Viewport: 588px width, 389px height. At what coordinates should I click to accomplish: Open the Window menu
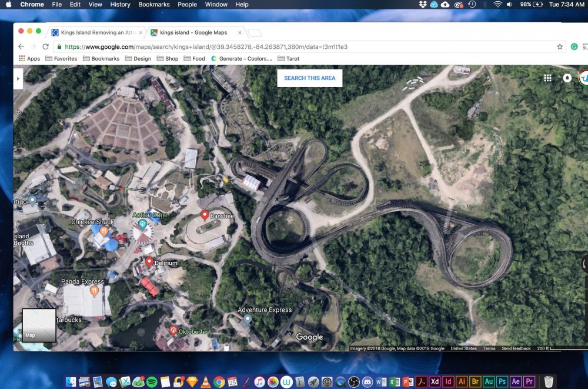coord(216,5)
